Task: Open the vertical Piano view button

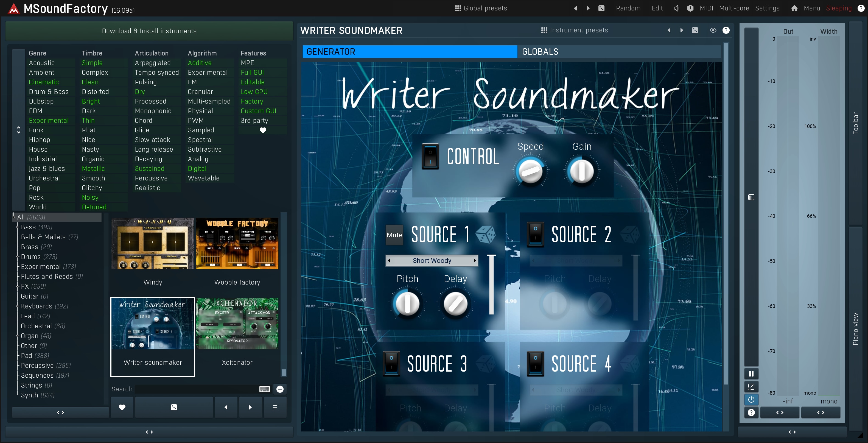Action: pos(855,329)
